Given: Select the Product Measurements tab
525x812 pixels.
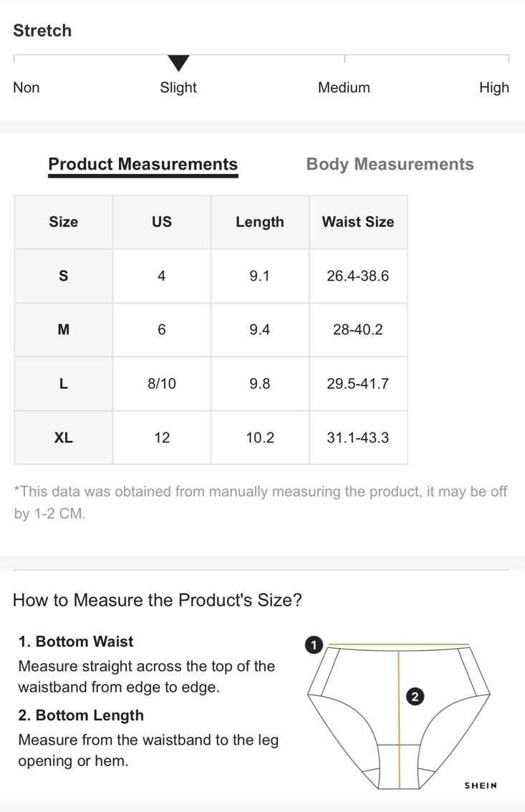Looking at the screenshot, I should [x=143, y=164].
